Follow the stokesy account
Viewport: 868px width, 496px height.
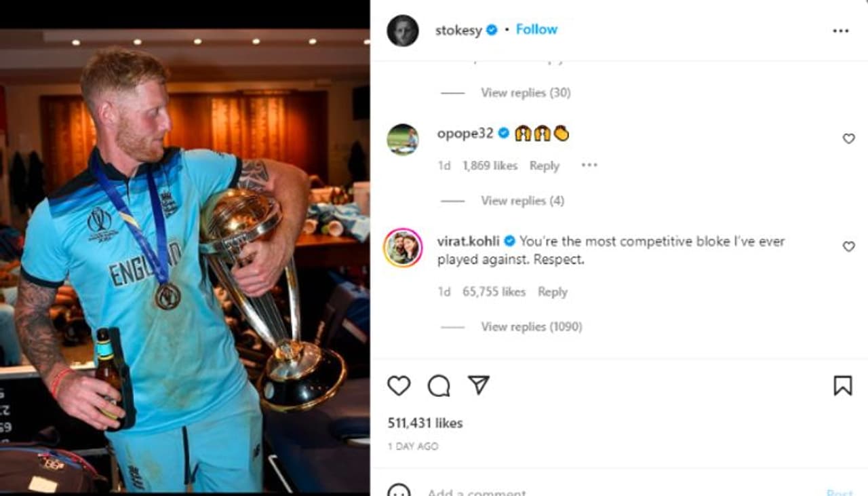coord(536,29)
